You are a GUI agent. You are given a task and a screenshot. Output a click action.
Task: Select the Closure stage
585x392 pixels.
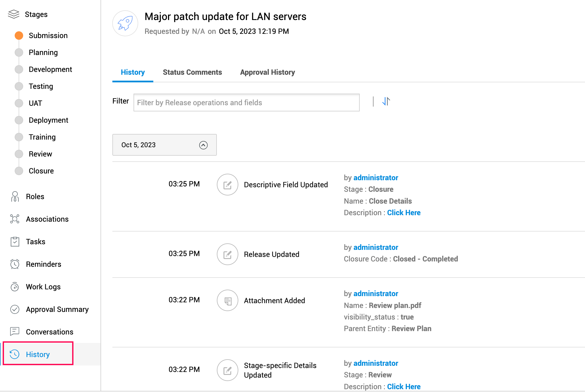tap(41, 171)
